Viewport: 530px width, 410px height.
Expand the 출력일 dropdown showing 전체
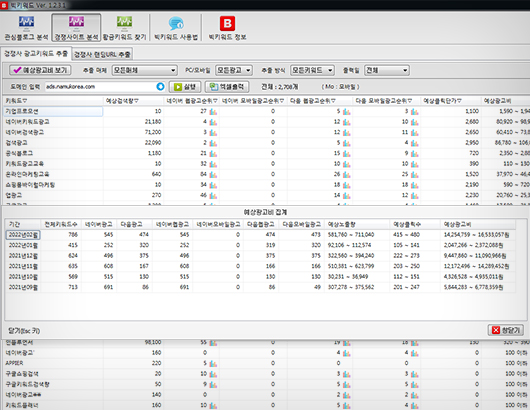[387, 70]
